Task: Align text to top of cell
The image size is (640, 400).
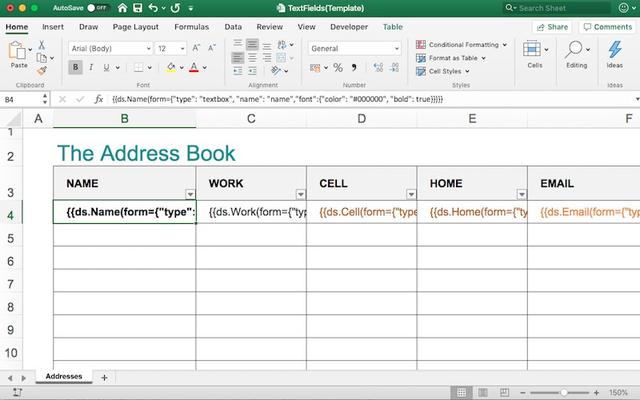Action: pos(238,44)
